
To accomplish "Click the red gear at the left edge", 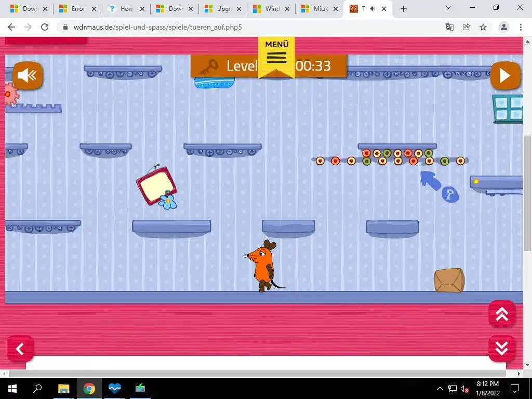I will coord(11,94).
